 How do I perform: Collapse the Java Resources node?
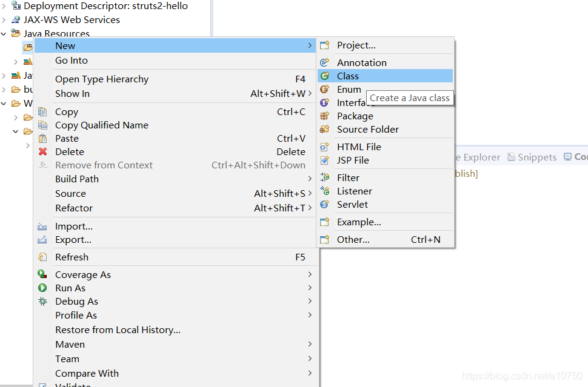coord(4,34)
